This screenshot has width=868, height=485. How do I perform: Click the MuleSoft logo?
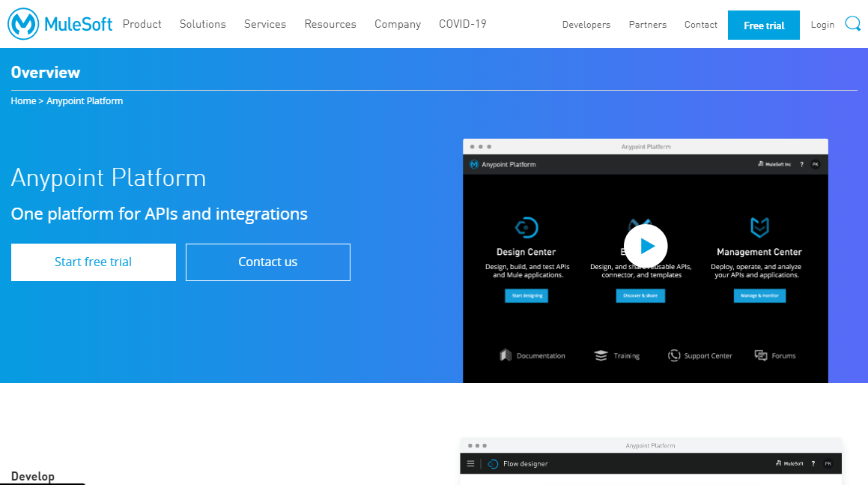point(60,24)
